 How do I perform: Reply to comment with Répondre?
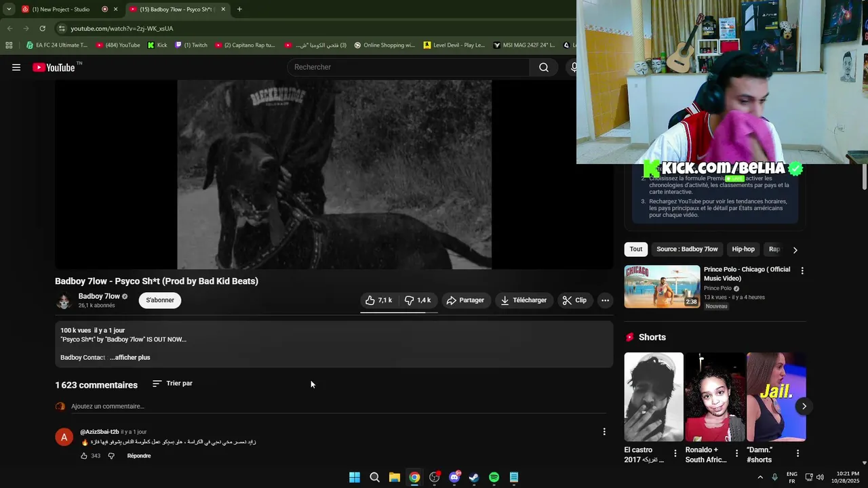pos(139,456)
